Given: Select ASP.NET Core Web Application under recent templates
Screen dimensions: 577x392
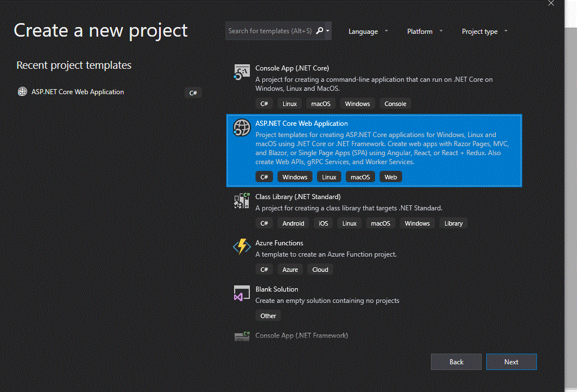Looking at the screenshot, I should point(78,91).
